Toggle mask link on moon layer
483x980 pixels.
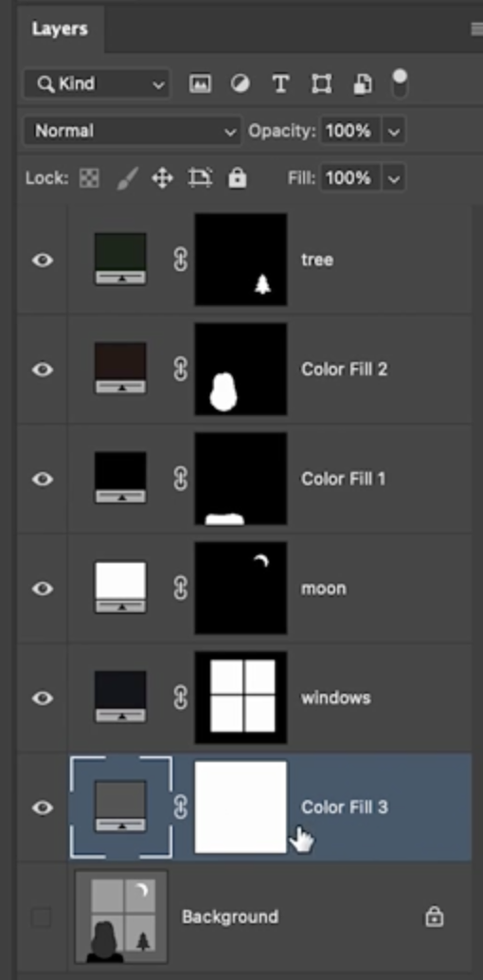click(x=181, y=589)
